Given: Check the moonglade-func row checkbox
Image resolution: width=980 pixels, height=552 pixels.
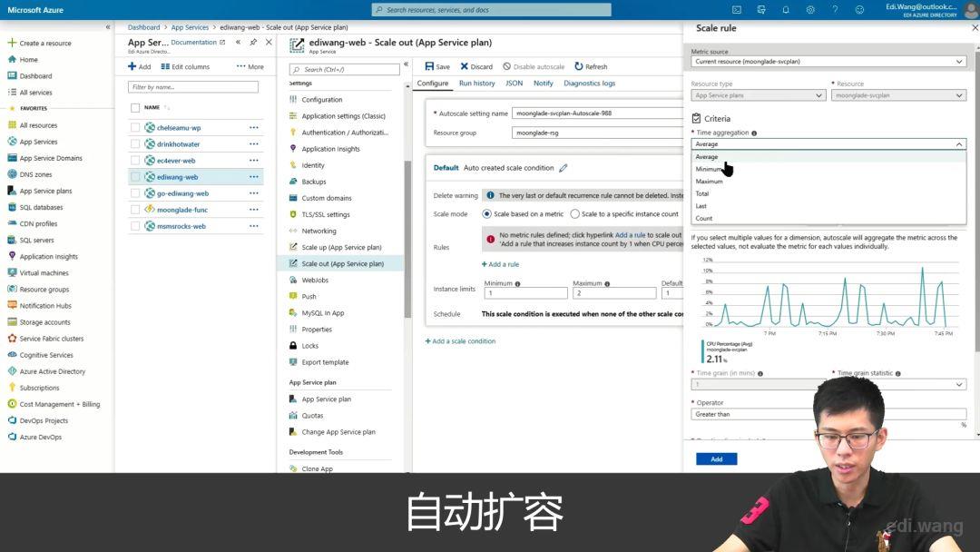Looking at the screenshot, I should click(135, 210).
